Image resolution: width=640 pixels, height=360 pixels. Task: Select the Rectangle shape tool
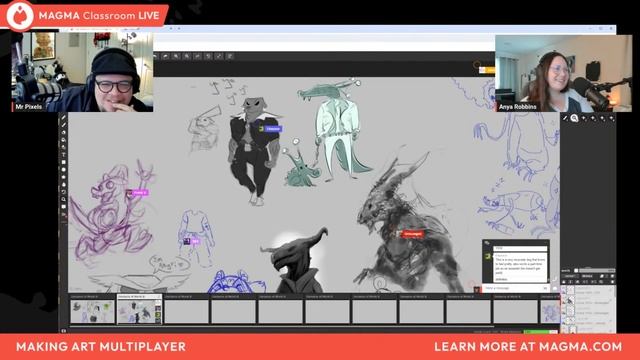[x=63, y=162]
